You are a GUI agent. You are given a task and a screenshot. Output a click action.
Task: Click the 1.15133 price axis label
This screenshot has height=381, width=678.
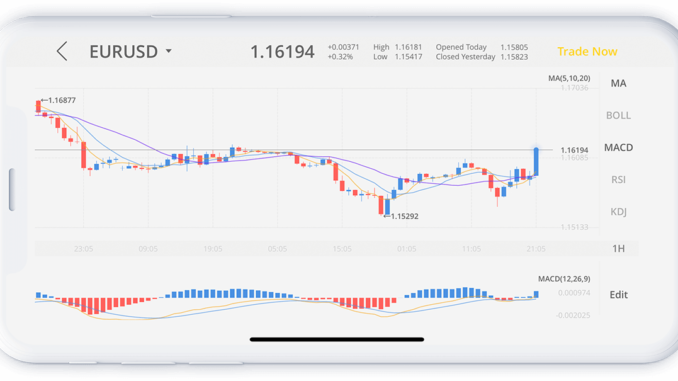[574, 227]
